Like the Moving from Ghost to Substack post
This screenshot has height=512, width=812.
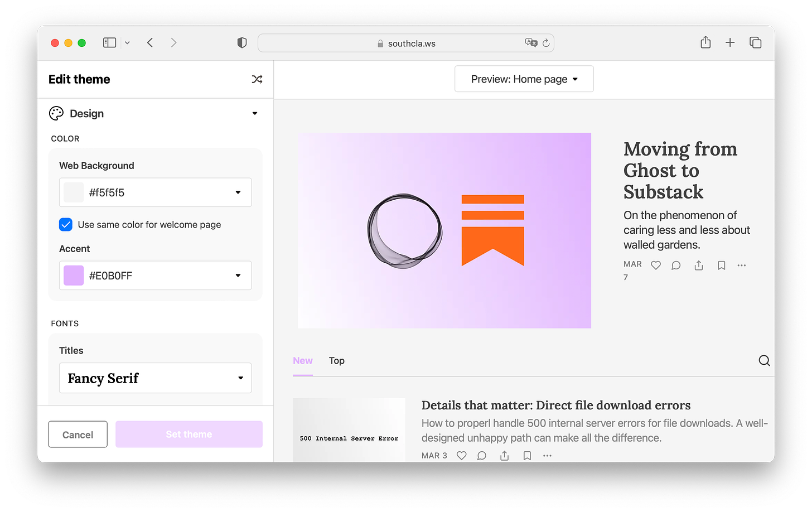click(x=656, y=265)
